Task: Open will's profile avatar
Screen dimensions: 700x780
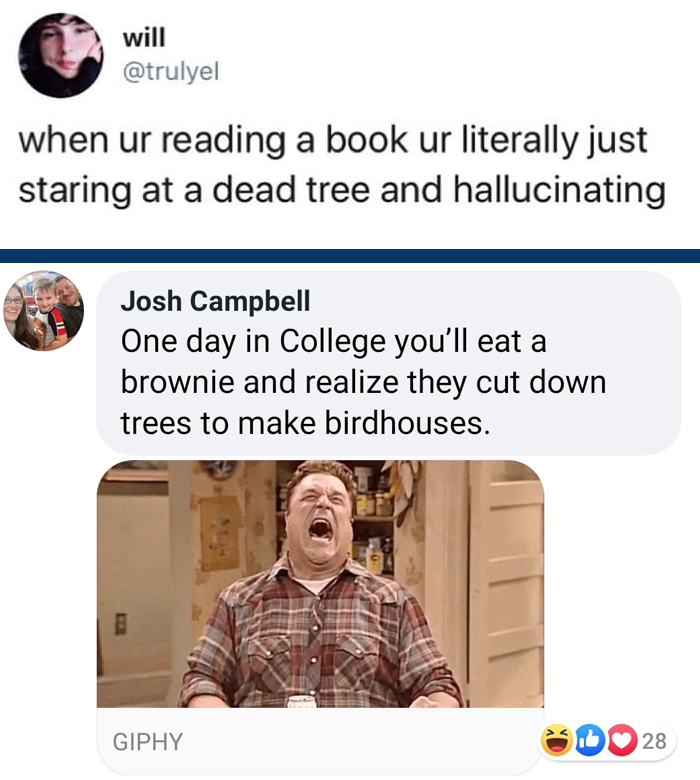Action: pos(61,55)
